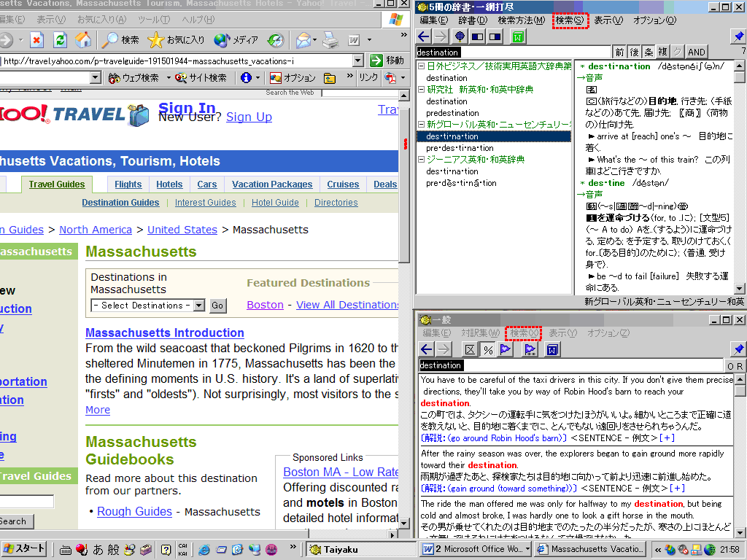Click the forward arrow in the dictionary window
This screenshot has height=560, width=747.
tap(441, 36)
